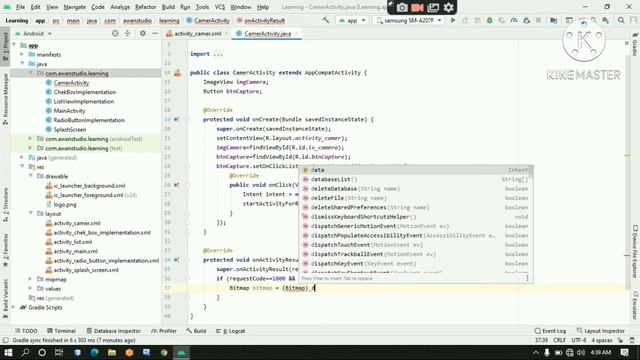Click the Project panel settings gear
This screenshot has height=360, width=640.
point(142,33)
